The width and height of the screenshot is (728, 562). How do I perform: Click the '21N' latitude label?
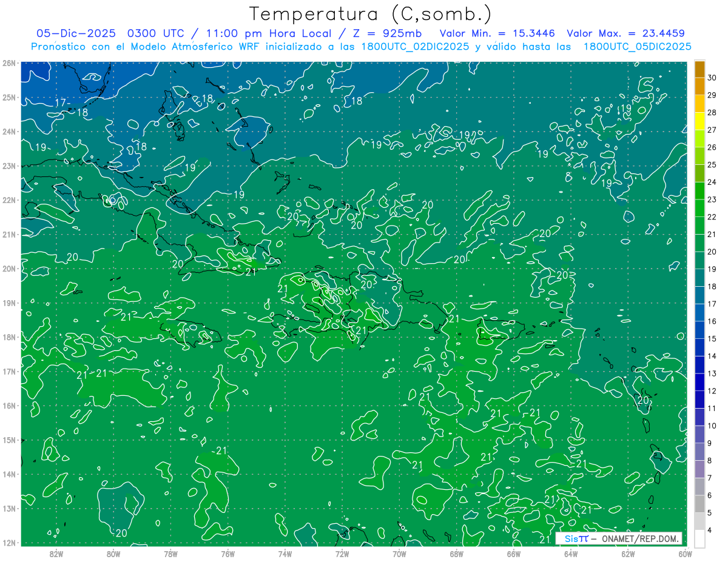tap(9, 235)
